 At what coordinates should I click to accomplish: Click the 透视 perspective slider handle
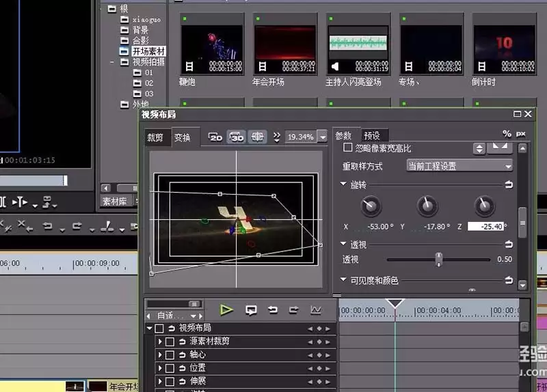tap(439, 260)
